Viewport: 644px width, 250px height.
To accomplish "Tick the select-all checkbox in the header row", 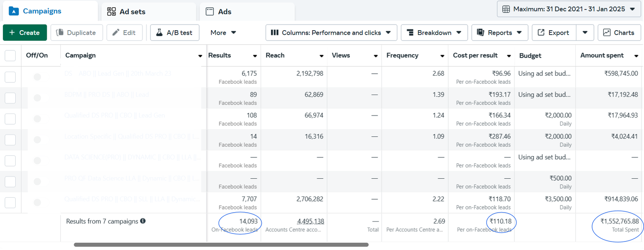I will point(10,56).
